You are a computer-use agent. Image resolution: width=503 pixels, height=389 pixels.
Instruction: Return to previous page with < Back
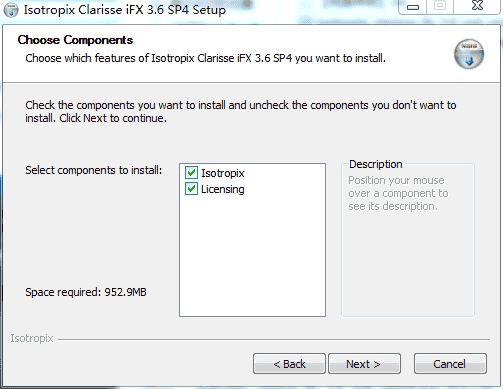point(289,364)
